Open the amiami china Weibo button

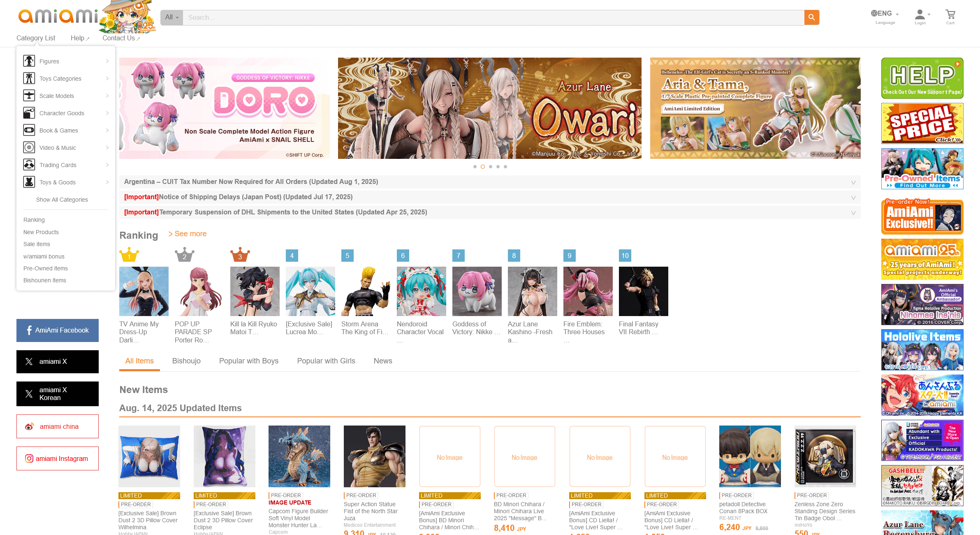58,426
